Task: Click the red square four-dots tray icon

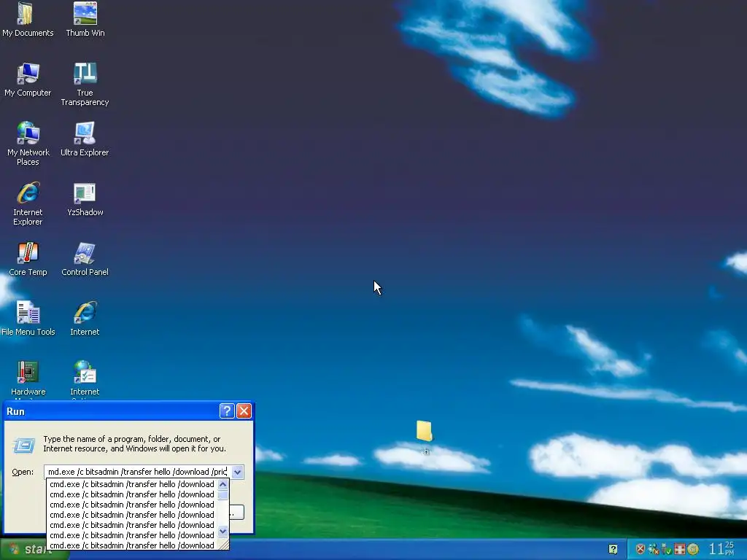Action: 680,550
